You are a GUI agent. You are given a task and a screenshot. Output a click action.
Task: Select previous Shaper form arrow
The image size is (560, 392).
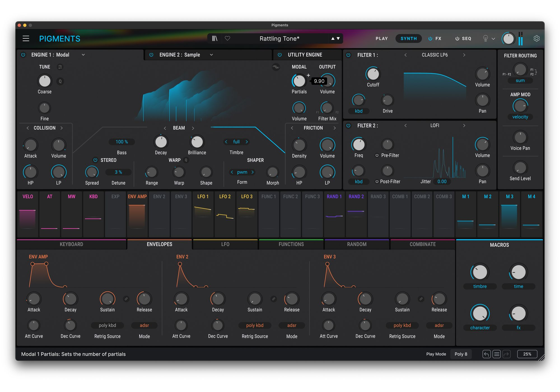[232, 172]
